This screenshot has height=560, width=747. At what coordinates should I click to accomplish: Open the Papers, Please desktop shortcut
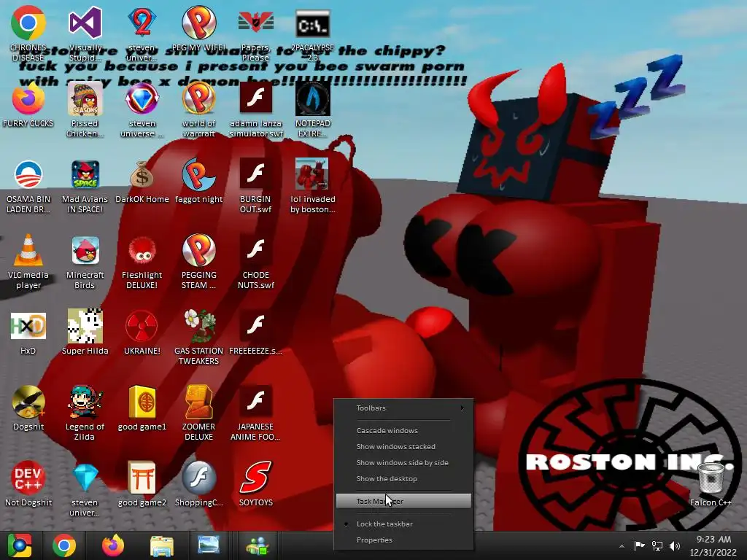coord(255,34)
